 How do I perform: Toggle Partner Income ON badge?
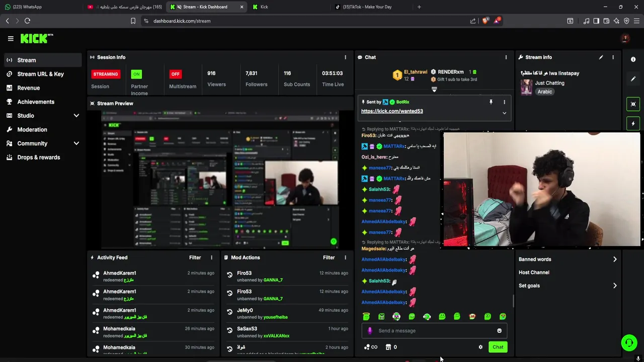[136, 74]
